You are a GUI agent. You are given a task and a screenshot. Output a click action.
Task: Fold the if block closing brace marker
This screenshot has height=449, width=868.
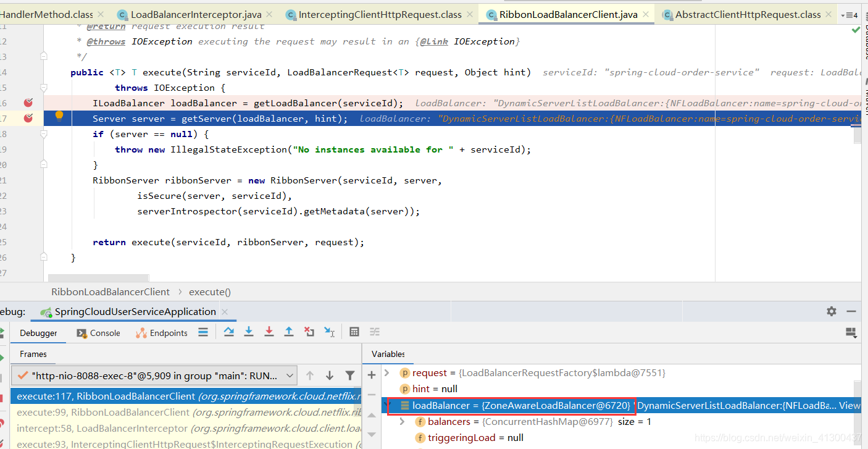coord(44,164)
